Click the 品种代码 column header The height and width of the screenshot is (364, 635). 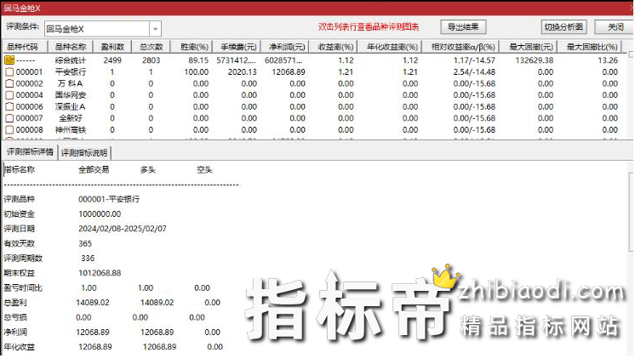click(22, 48)
